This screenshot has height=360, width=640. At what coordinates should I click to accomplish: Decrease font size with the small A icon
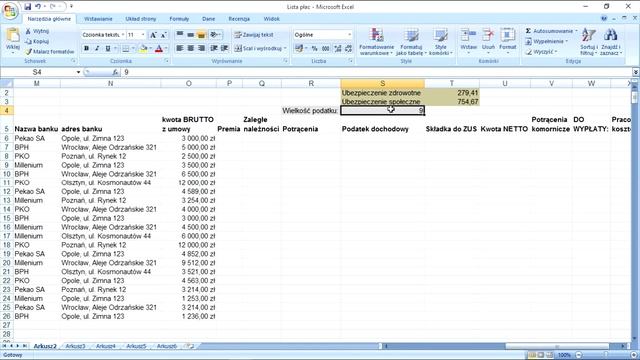[x=163, y=35]
